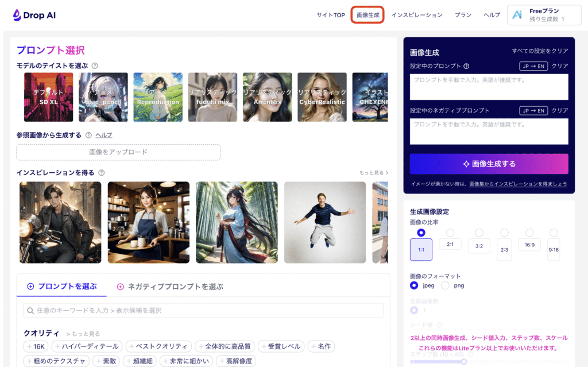This screenshot has width=588, height=367.
Task: Select the アニメ blue_pencil model thumbnail
Action: tap(103, 97)
